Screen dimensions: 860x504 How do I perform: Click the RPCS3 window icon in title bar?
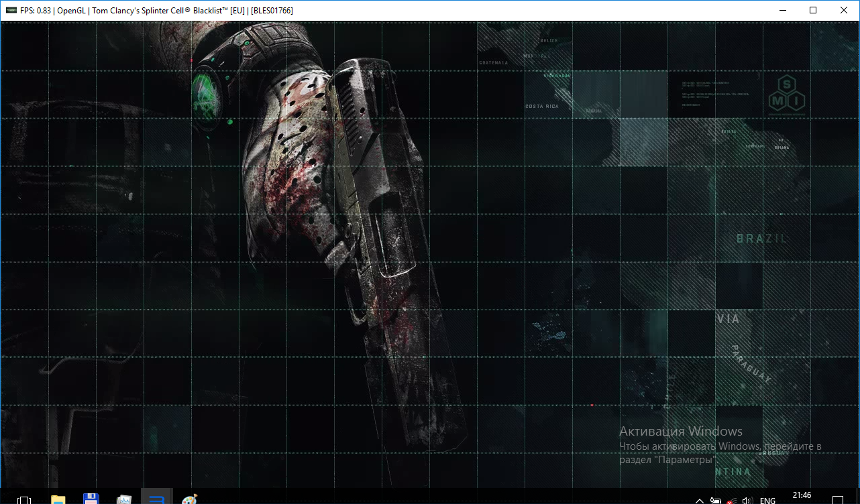(11, 11)
